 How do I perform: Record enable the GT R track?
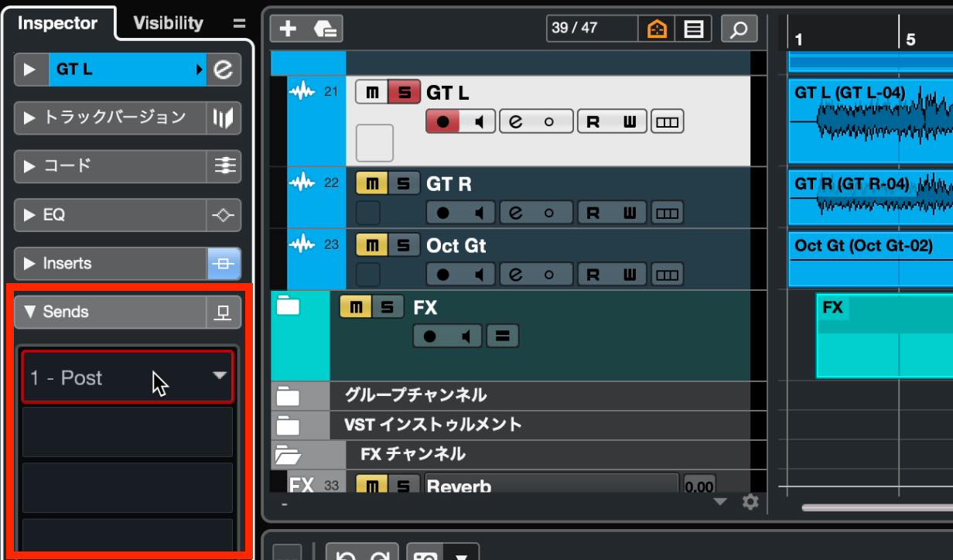click(443, 212)
